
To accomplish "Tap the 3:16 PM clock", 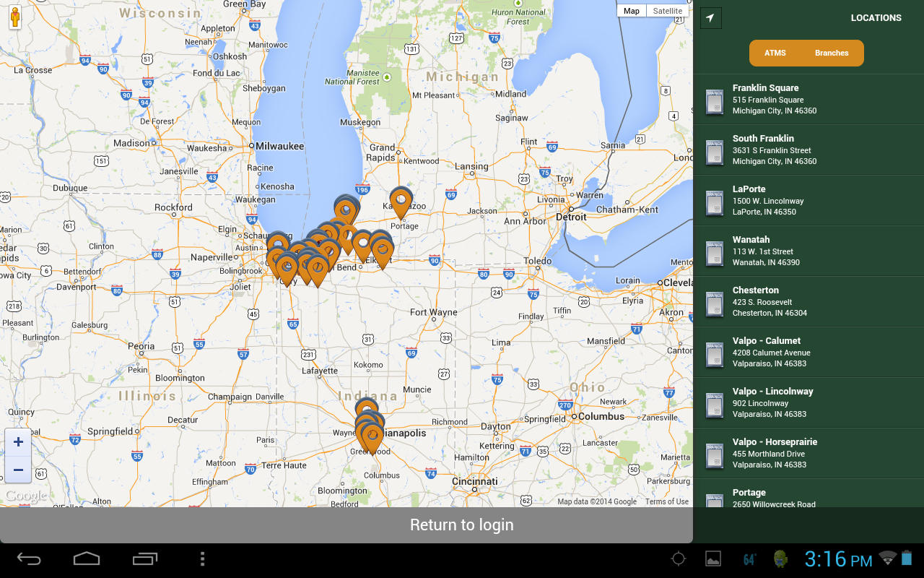I will click(838, 558).
